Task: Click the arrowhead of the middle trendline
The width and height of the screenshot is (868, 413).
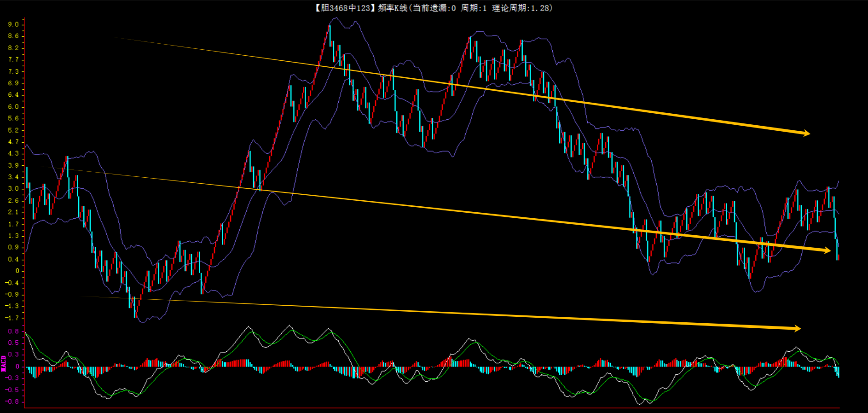Action: click(x=827, y=250)
